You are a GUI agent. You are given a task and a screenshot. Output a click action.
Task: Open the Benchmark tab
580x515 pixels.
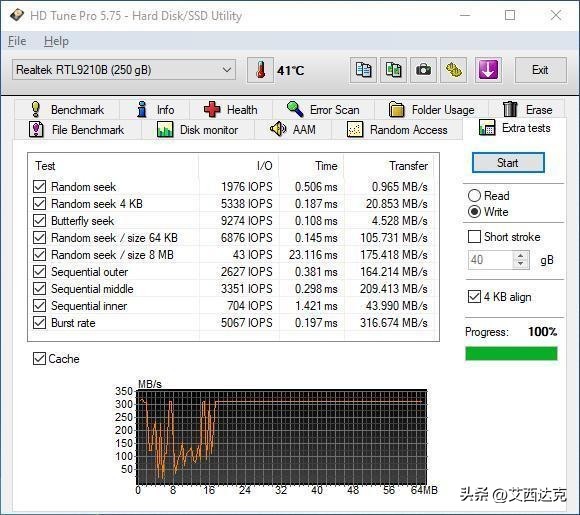67,110
